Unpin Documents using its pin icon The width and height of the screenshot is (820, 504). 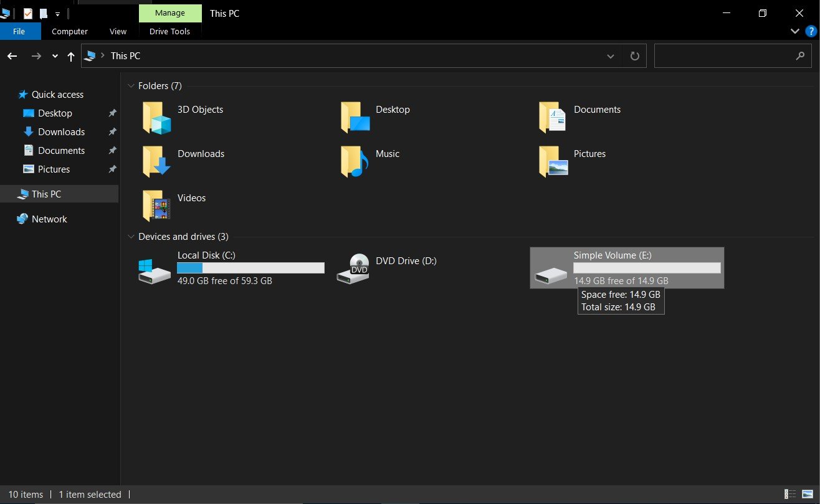112,151
